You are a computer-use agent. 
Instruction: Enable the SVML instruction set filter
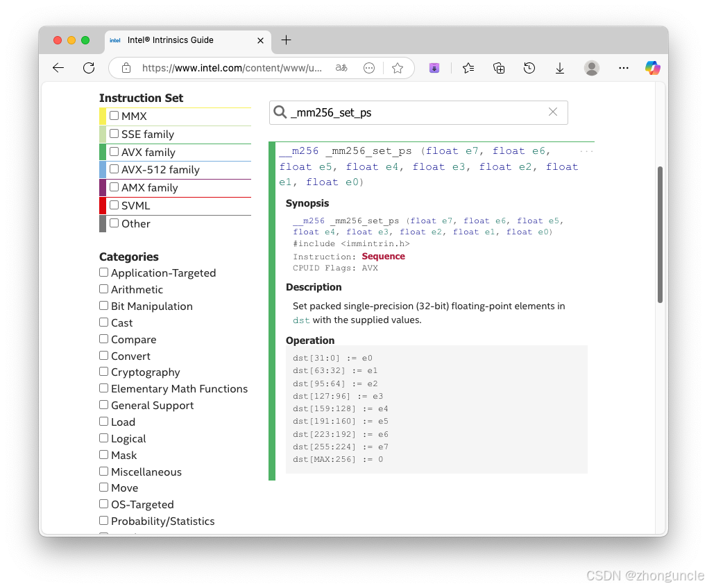click(x=115, y=205)
